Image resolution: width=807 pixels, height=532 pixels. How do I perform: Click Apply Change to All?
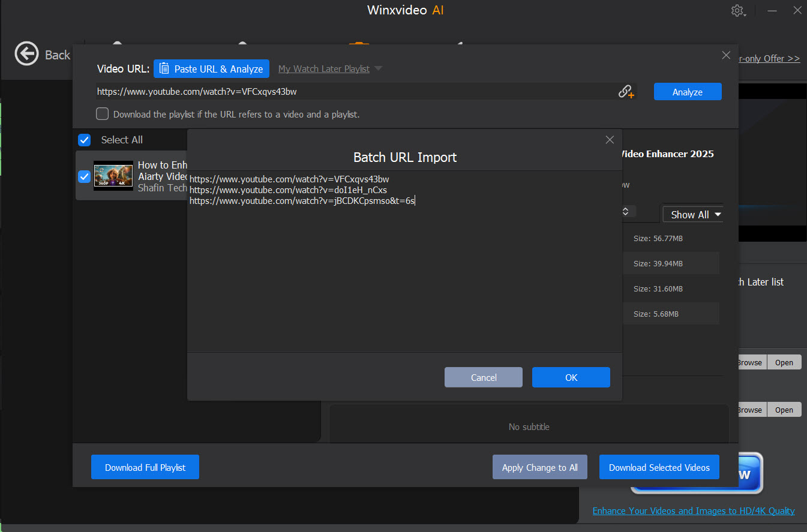(539, 467)
